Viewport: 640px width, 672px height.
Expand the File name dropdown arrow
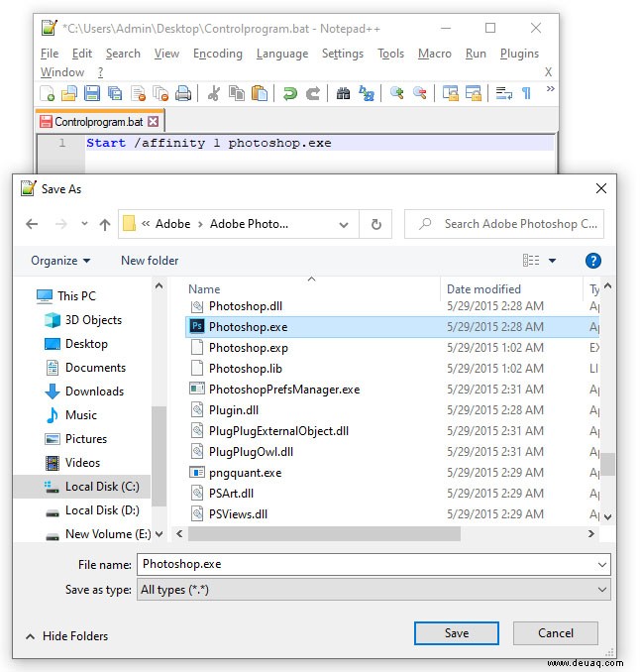pyautogui.click(x=602, y=565)
